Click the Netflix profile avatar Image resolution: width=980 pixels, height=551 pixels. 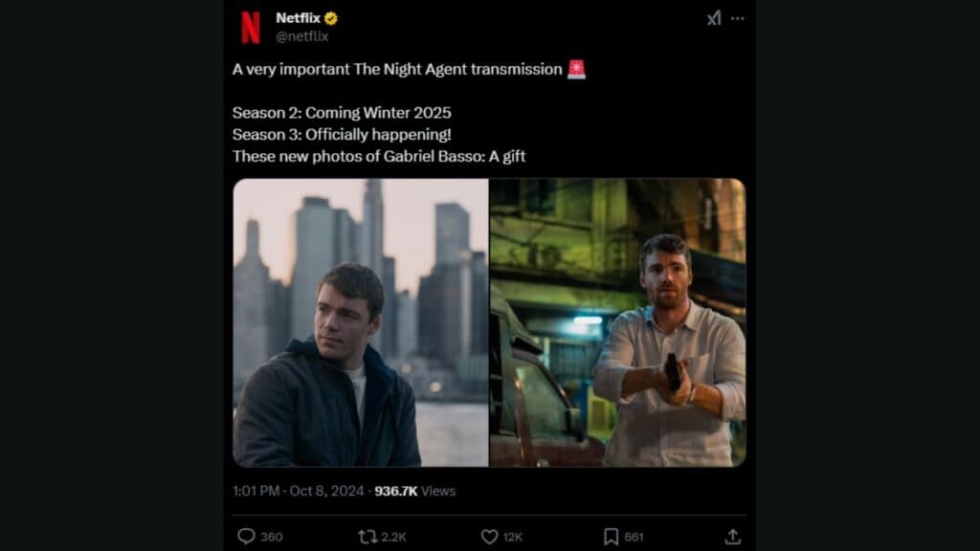pos(249,24)
